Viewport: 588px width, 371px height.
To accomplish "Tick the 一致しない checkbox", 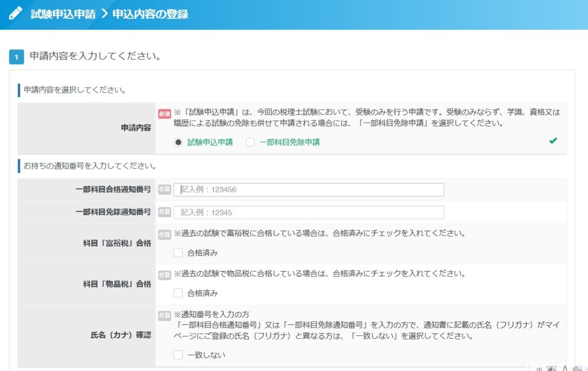I will (x=178, y=355).
